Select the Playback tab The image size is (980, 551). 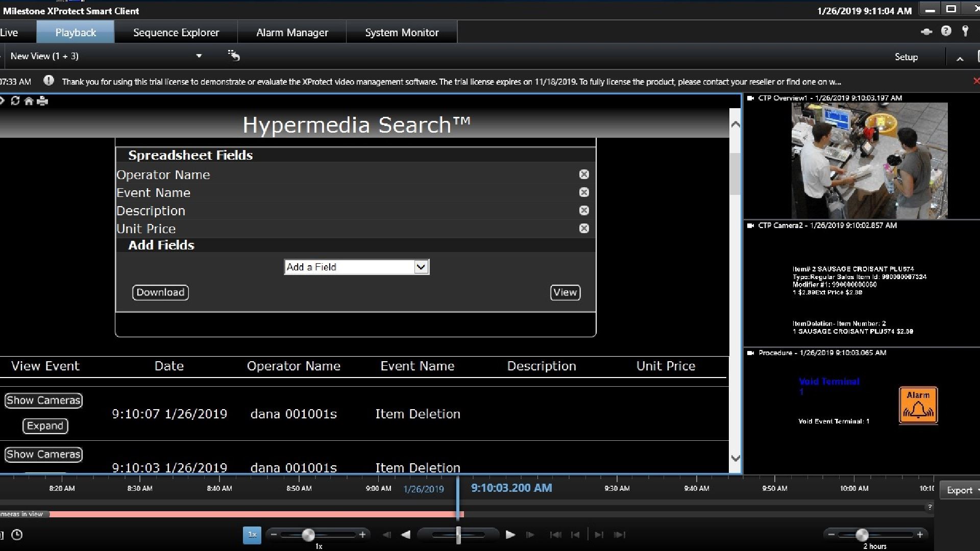click(x=76, y=32)
